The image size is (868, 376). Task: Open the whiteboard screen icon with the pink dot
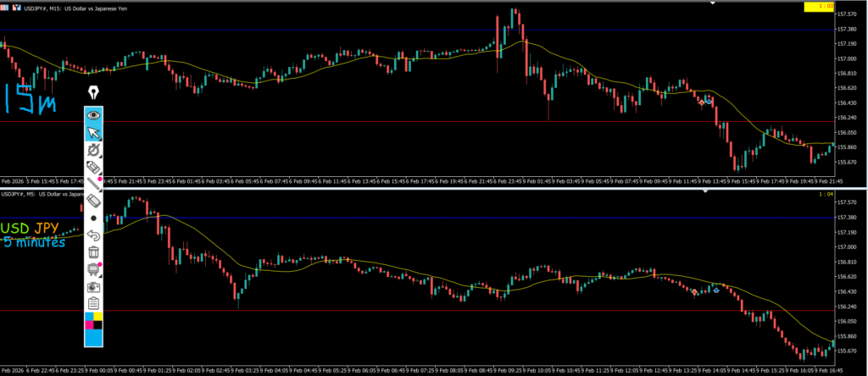click(93, 269)
